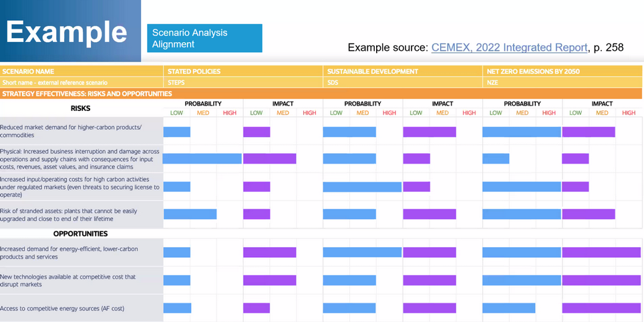
Task: Click the SCENARIO NAME header cell
Action: (x=28, y=71)
